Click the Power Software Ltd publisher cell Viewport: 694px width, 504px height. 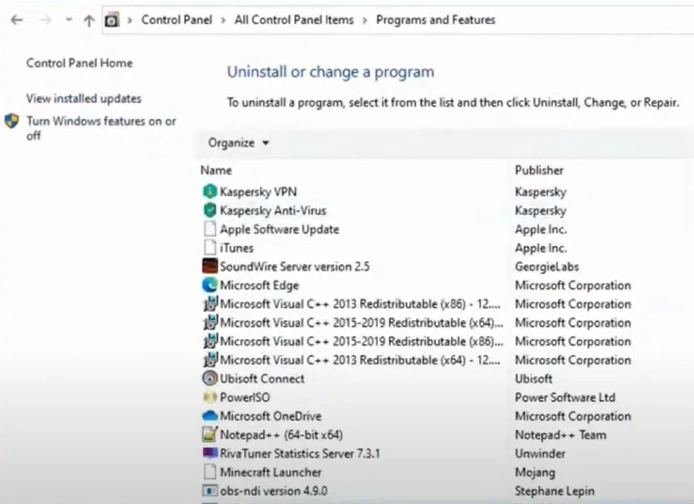tap(565, 397)
